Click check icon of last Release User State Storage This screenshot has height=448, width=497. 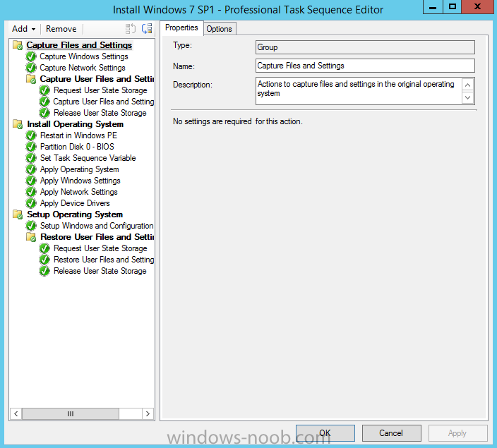pyautogui.click(x=44, y=271)
